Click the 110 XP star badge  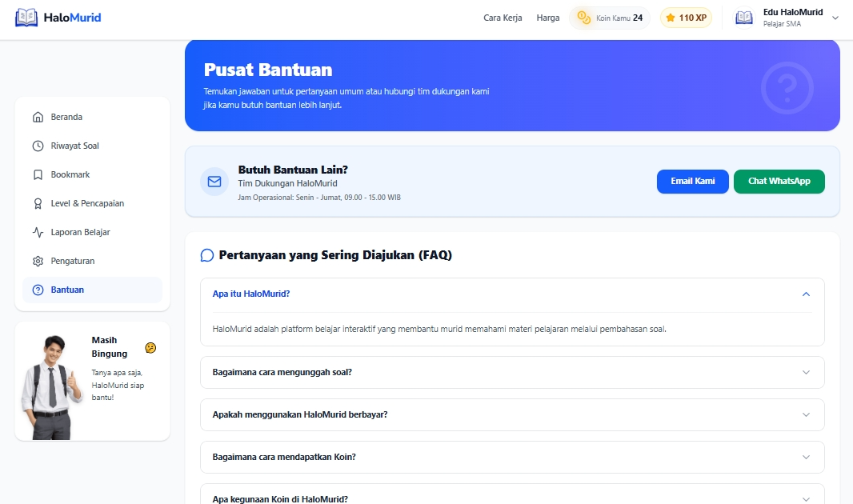coord(686,18)
